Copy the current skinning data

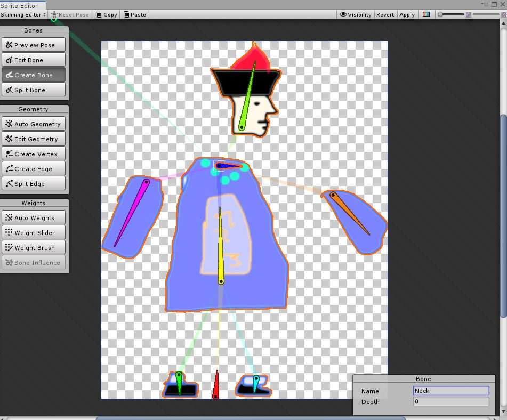(106, 14)
